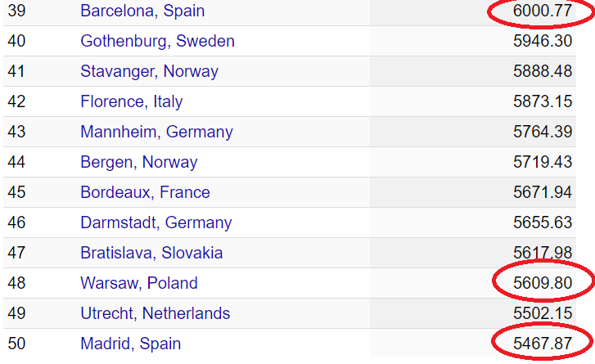Click the value 5946.30 for Gothenburg
595x364 pixels.
542,42
